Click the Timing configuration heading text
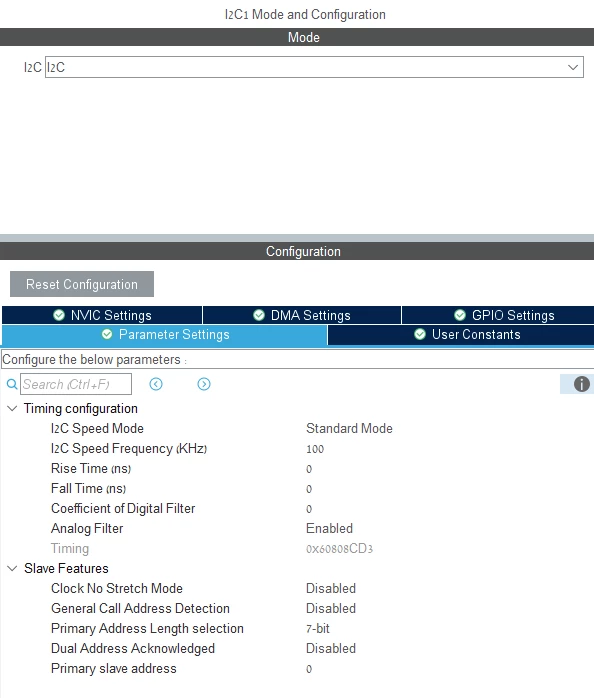This screenshot has height=698, width=594. point(81,409)
